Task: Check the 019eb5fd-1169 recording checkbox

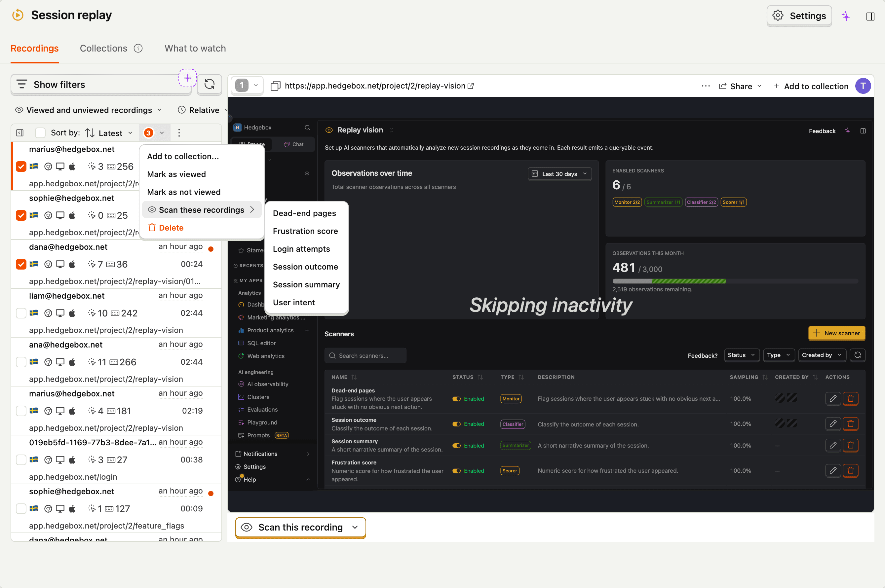Action: tap(21, 460)
